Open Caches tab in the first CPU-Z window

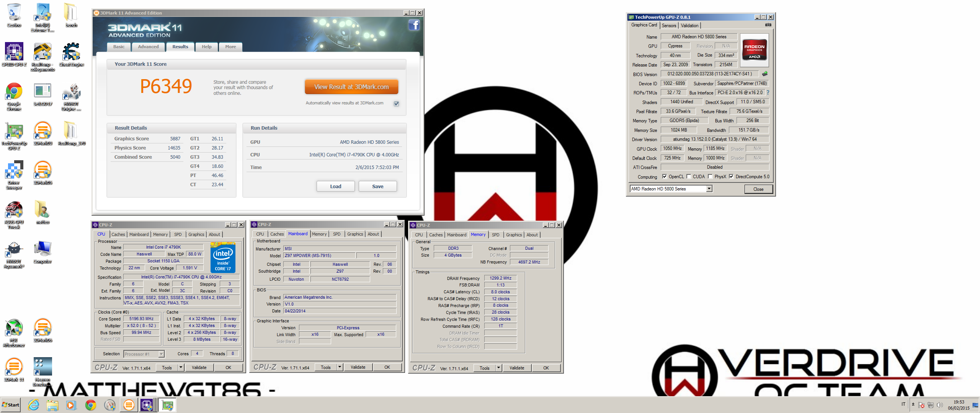[x=118, y=234]
